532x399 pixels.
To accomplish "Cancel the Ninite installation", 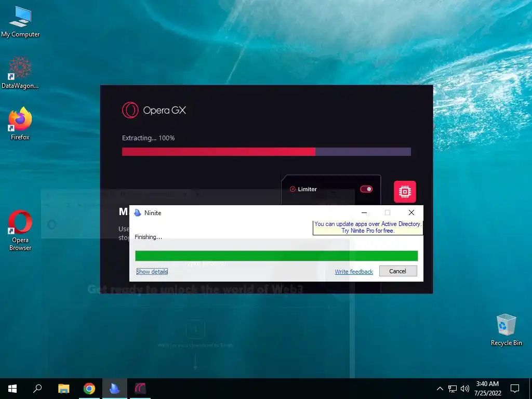I will point(397,271).
